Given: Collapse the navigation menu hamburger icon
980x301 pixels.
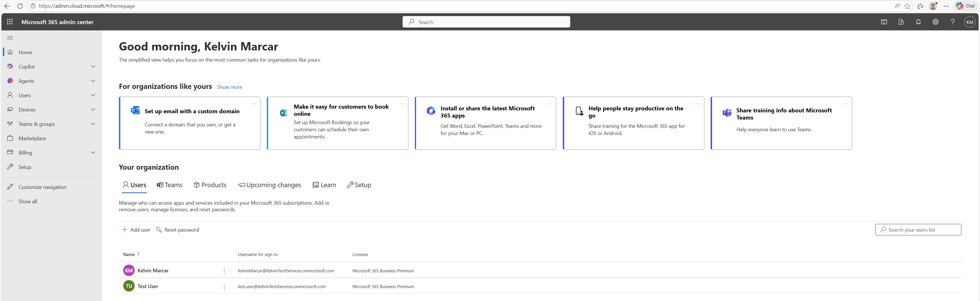Looking at the screenshot, I should tap(10, 38).
